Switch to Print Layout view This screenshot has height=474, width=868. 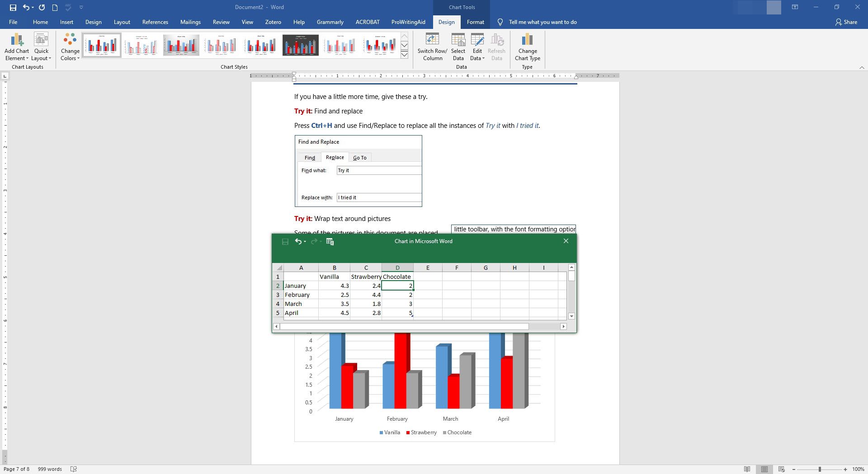(764, 469)
